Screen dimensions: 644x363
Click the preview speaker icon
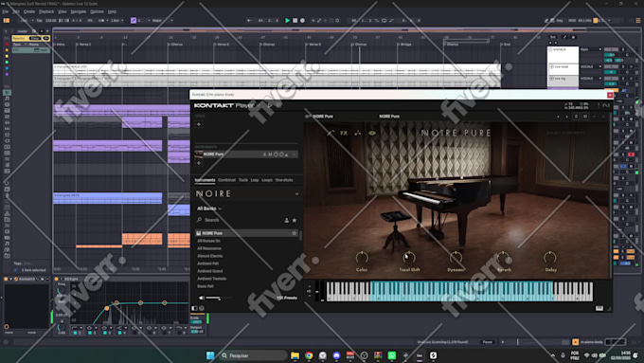pyautogui.click(x=201, y=298)
